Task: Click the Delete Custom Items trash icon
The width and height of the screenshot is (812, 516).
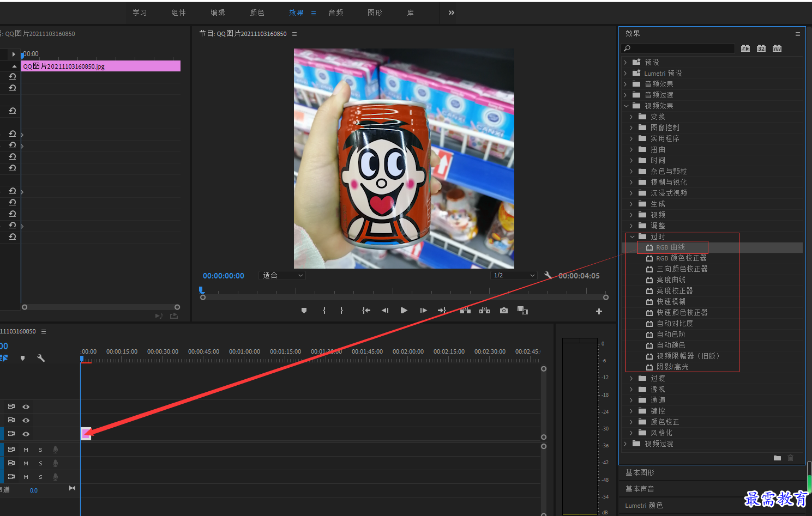Action: point(790,458)
